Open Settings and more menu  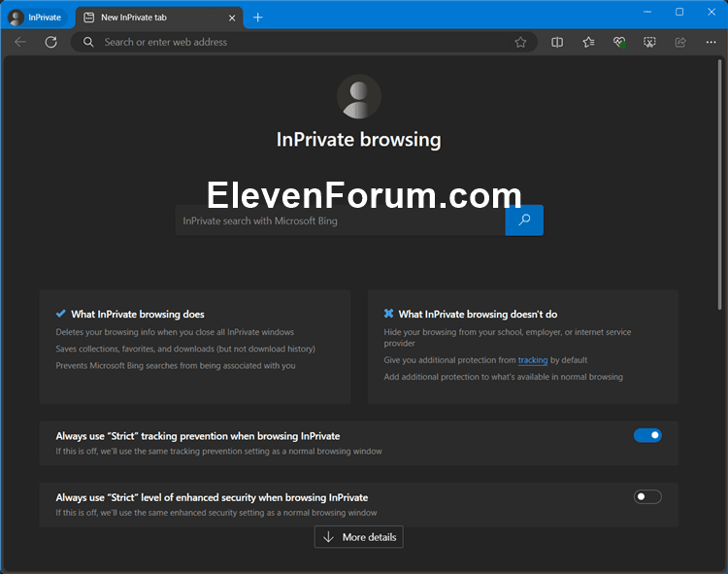pyautogui.click(x=711, y=43)
